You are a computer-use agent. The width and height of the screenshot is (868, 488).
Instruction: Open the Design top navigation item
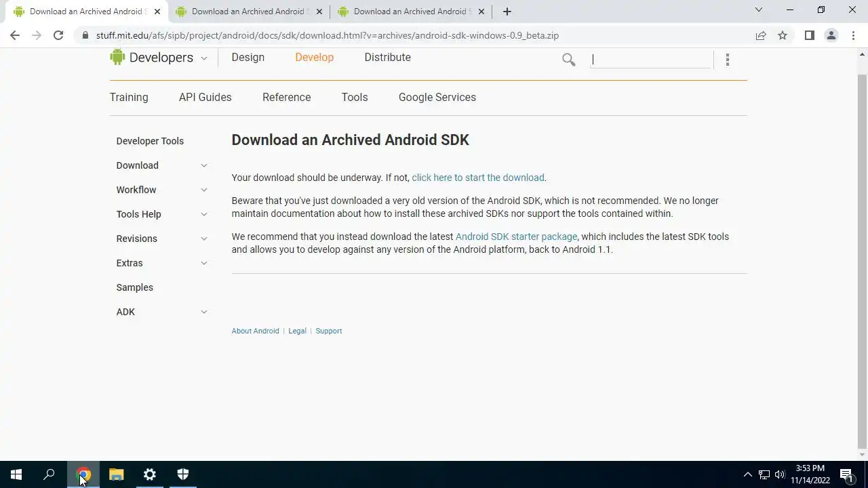point(248,57)
